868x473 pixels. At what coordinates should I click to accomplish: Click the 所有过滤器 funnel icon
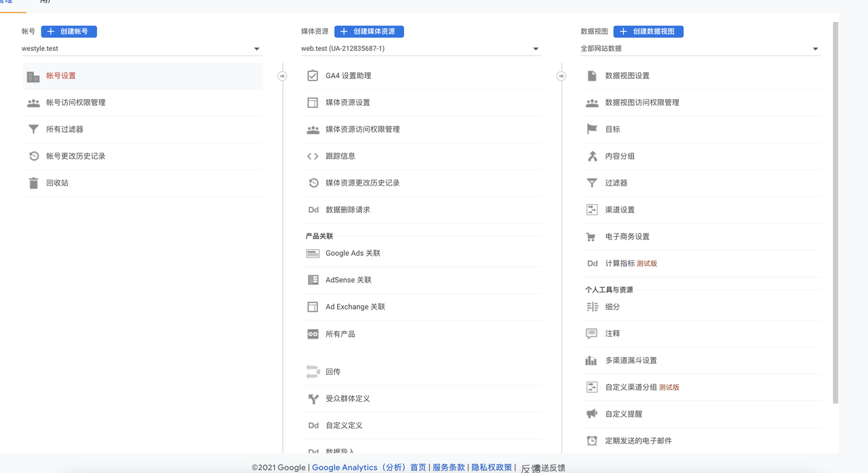(x=33, y=130)
